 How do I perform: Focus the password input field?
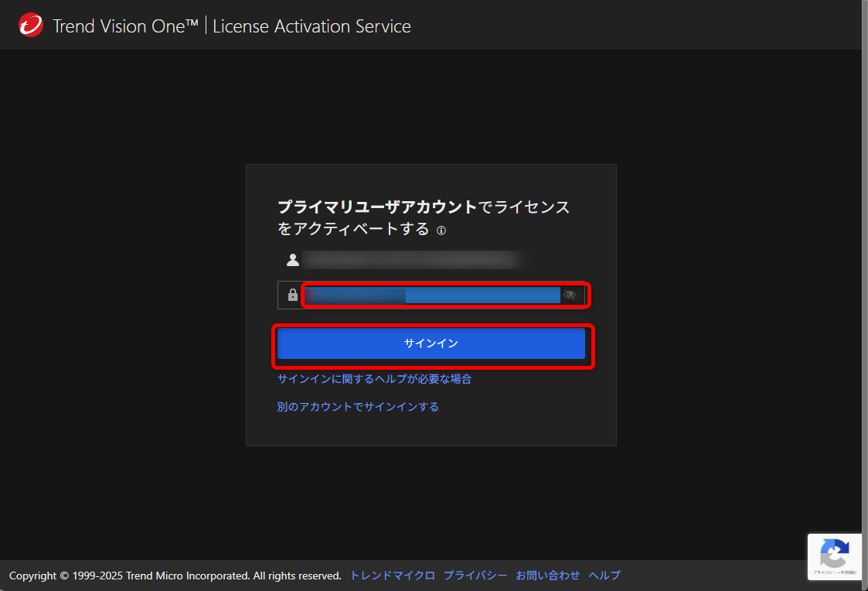tap(432, 295)
